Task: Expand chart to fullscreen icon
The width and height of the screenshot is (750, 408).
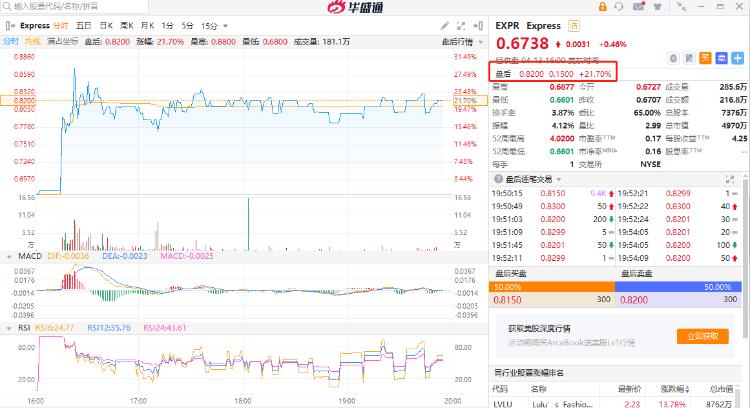Action: 461,26
